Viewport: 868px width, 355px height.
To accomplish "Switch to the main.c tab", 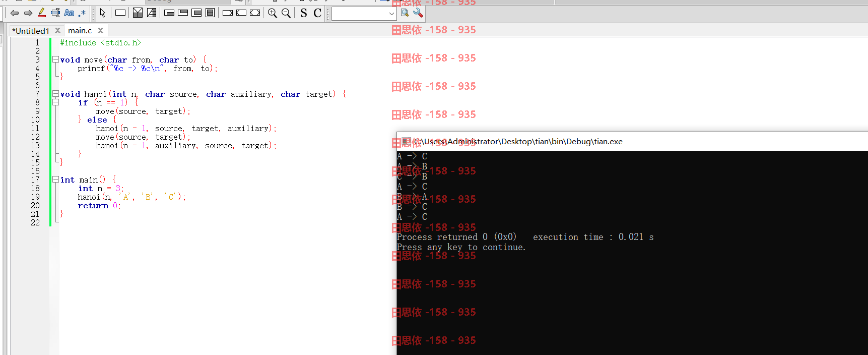I will click(80, 31).
